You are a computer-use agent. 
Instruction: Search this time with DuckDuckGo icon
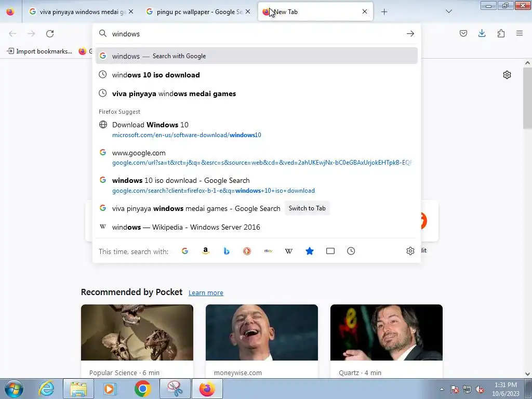(247, 251)
